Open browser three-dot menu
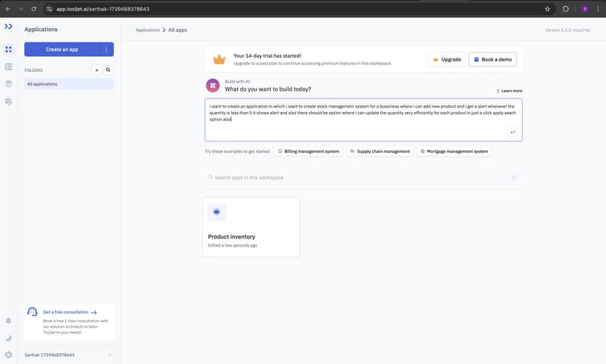The width and height of the screenshot is (606, 364). [598, 9]
